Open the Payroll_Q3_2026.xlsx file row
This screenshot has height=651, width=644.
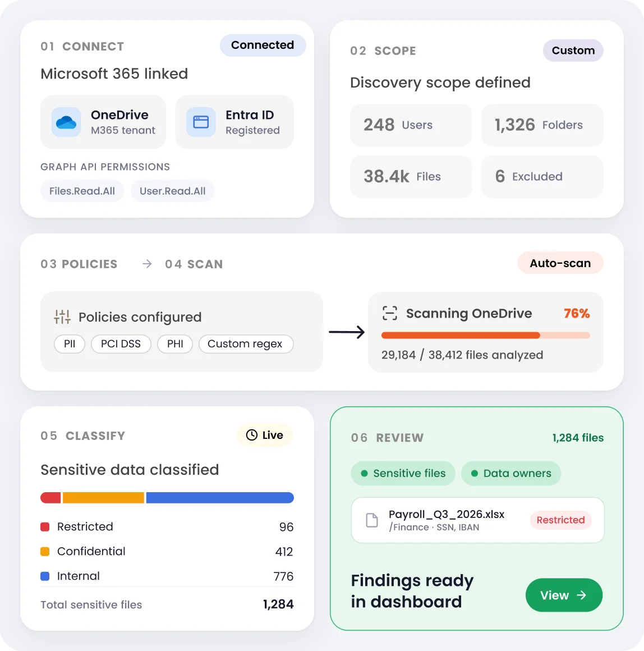477,520
